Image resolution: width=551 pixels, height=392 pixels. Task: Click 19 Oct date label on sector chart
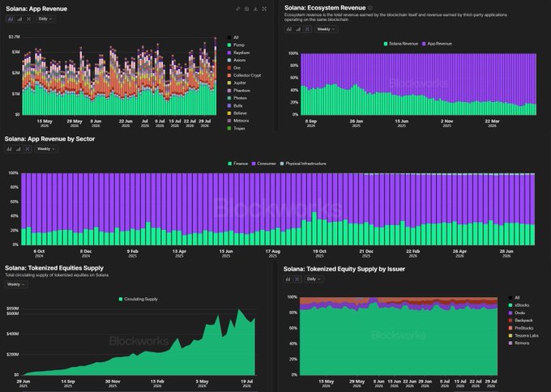(319, 252)
